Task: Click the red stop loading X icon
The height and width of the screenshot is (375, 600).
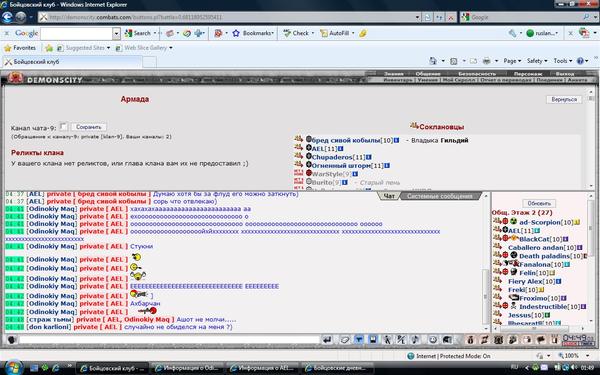Action: (x=451, y=17)
